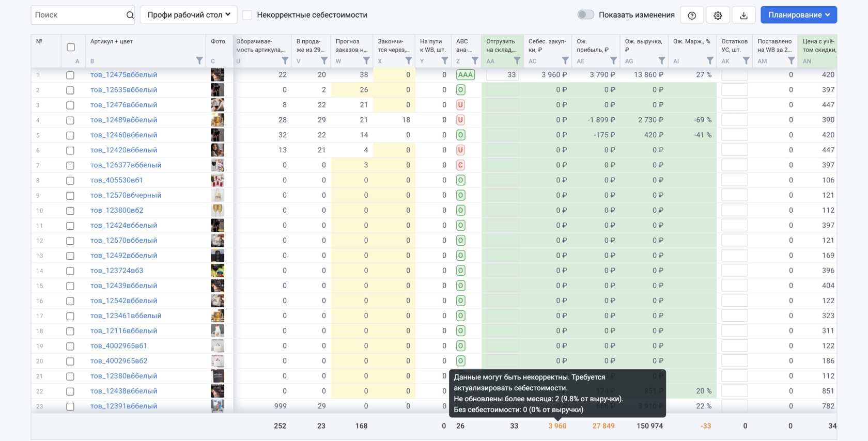Click product photo thumbnail for тов_123724вб3
This screenshot has height=441, width=868.
pos(218,271)
